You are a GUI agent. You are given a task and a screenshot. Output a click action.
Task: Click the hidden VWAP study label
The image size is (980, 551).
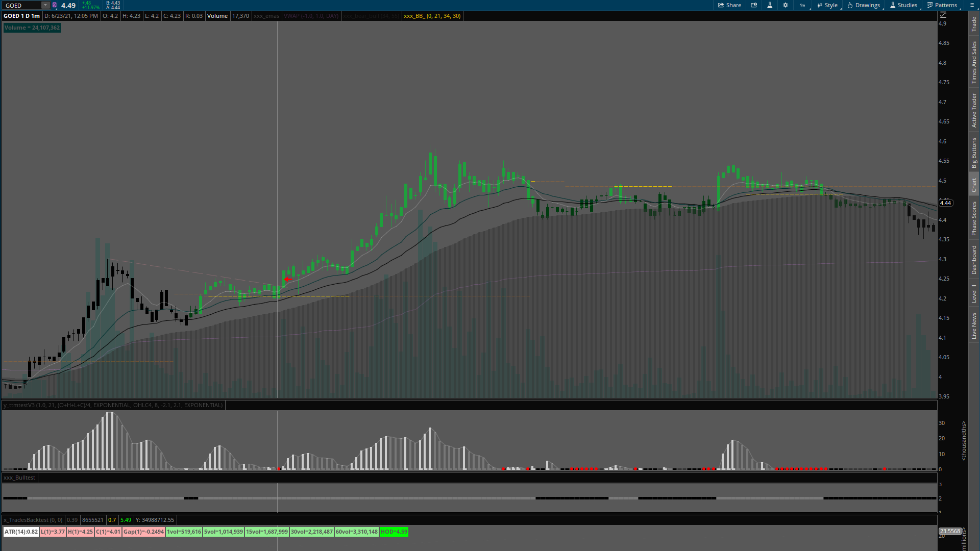tap(311, 16)
